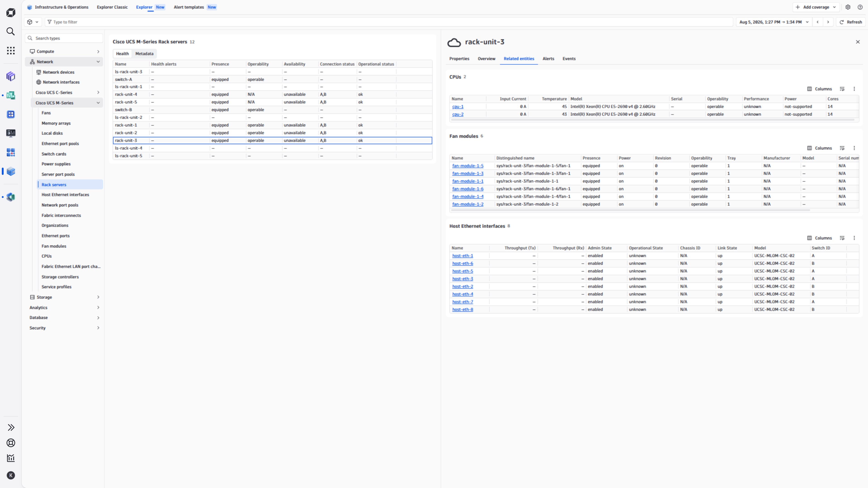Select the blue cube Infrastructure app in dock
The width and height of the screenshot is (868, 488).
coord(11,171)
